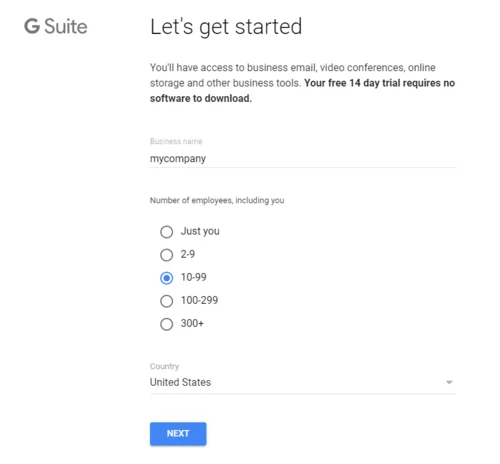Screen dimensions: 500x464
Task: Click the dropdown arrow in Country field
Action: (449, 382)
